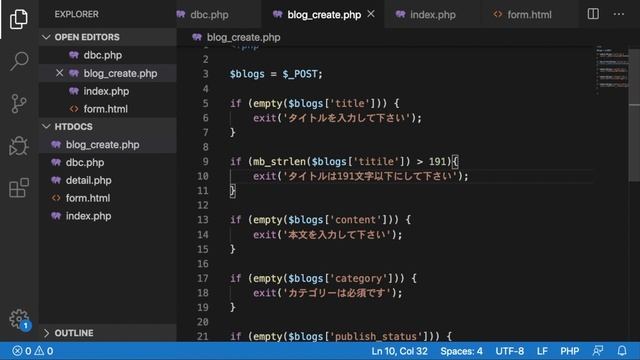This screenshot has height=360, width=640.
Task: Click line number 17 in the gutter
Action: (x=203, y=278)
